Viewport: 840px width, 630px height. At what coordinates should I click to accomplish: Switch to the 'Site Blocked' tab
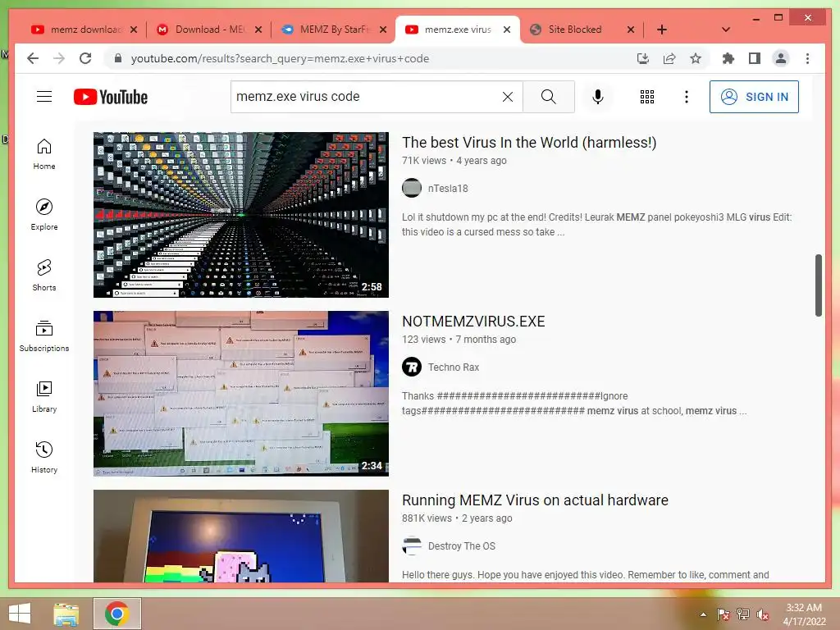click(573, 30)
